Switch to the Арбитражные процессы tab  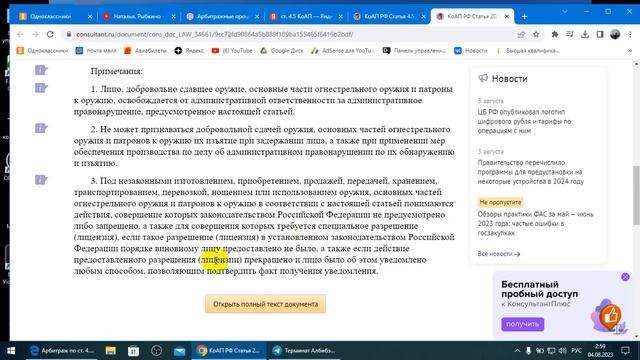coord(222,16)
